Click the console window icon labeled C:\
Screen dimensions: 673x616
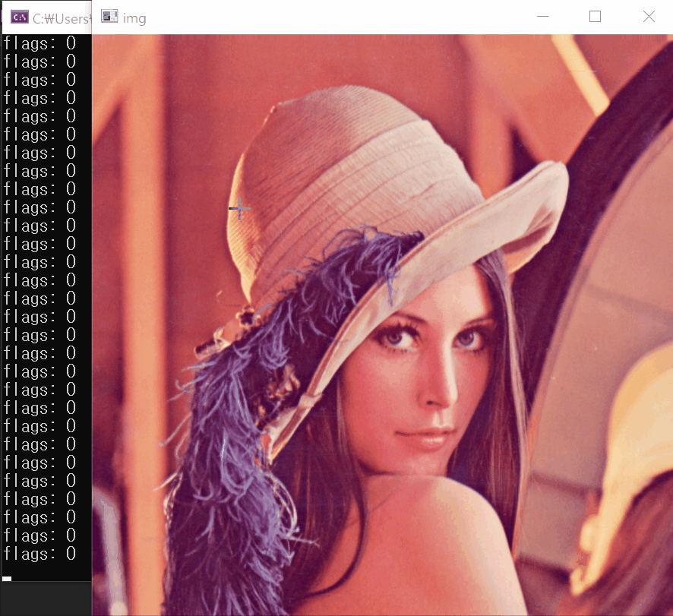[x=20, y=17]
